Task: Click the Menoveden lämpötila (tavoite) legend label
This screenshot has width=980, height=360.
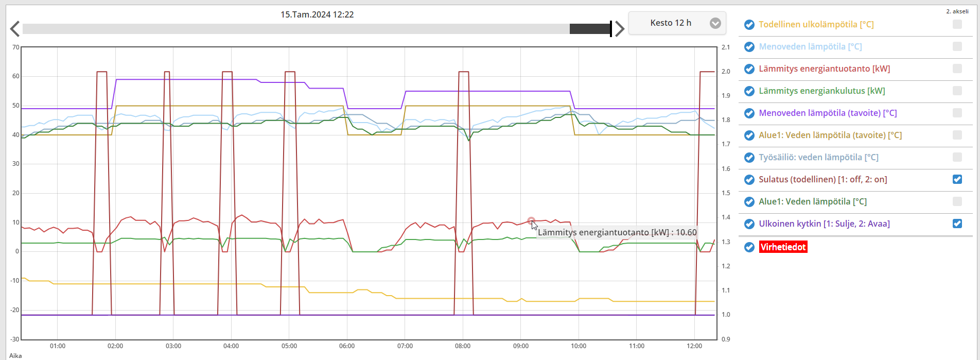Action: 828,113
